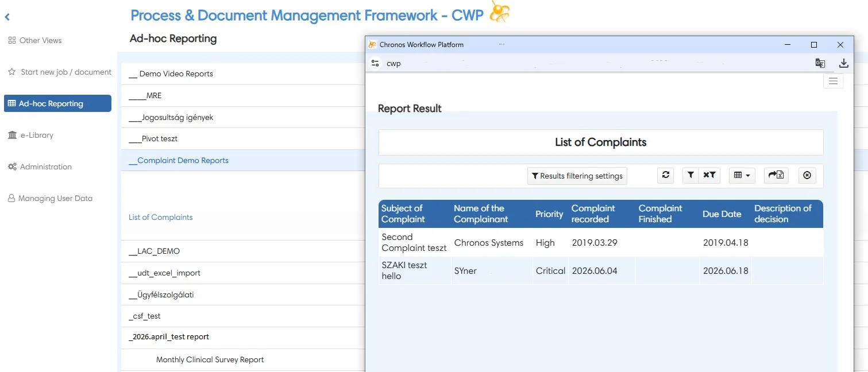The height and width of the screenshot is (372, 868).
Task: Collapse sidebar with the back chevron
Action: click(x=7, y=17)
